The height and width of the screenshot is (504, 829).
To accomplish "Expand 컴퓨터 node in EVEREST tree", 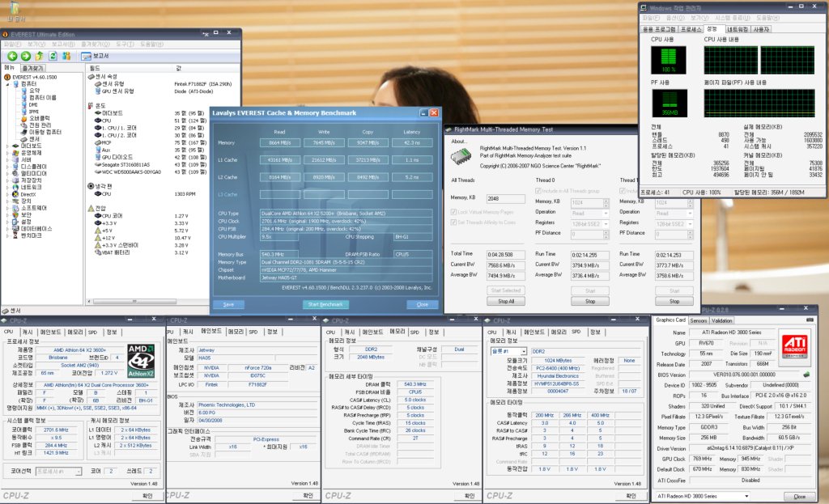I will pos(7,84).
